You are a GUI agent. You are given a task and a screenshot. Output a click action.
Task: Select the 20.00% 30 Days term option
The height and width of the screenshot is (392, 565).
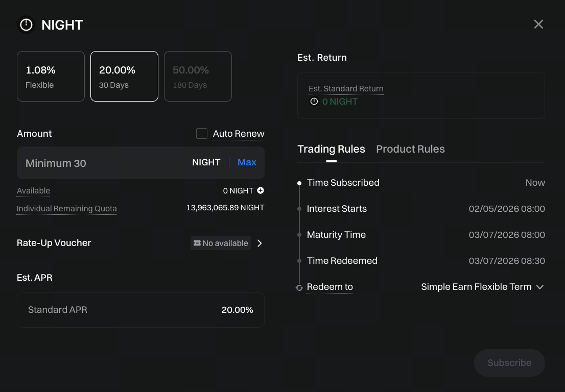pyautogui.click(x=124, y=77)
